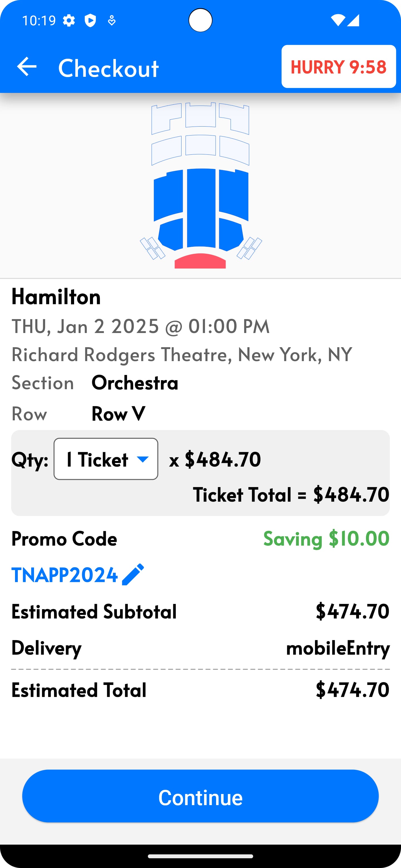Click the quantity dropdown arrow
401x868 pixels.
point(143,459)
